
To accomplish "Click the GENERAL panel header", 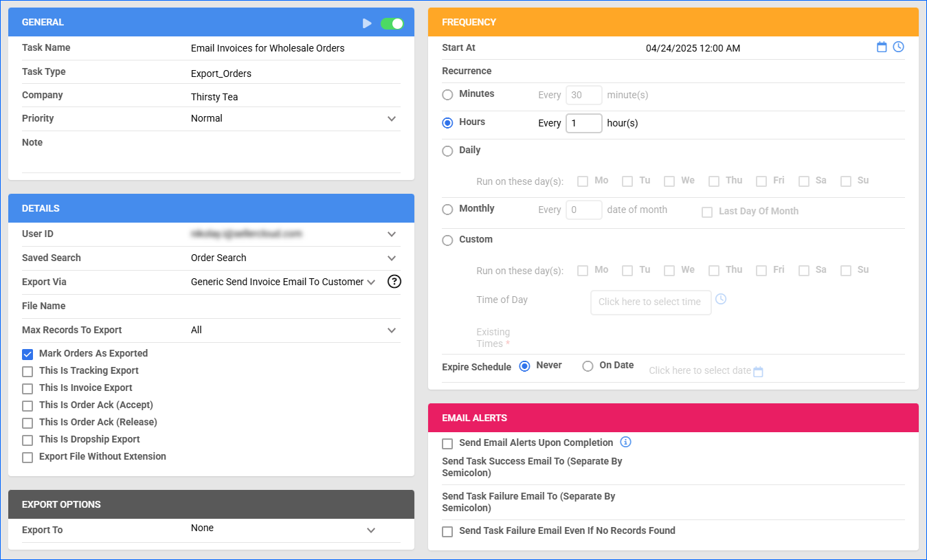I will [x=211, y=22].
